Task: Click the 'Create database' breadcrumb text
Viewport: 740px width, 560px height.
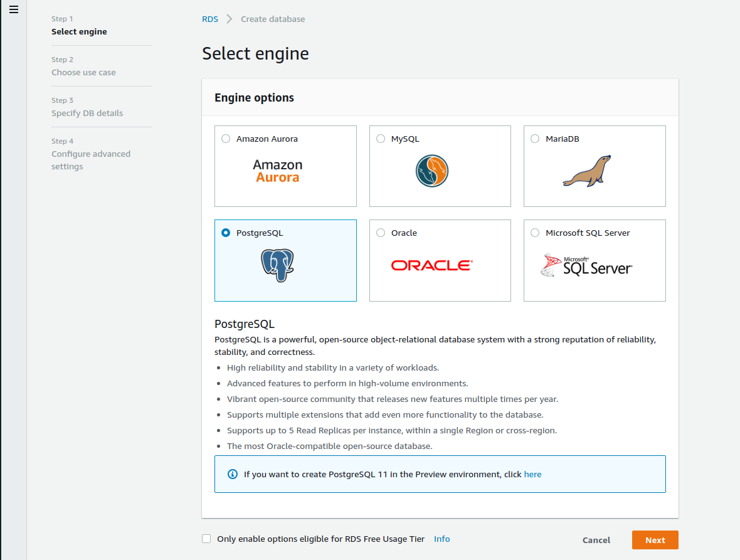Action: (273, 19)
